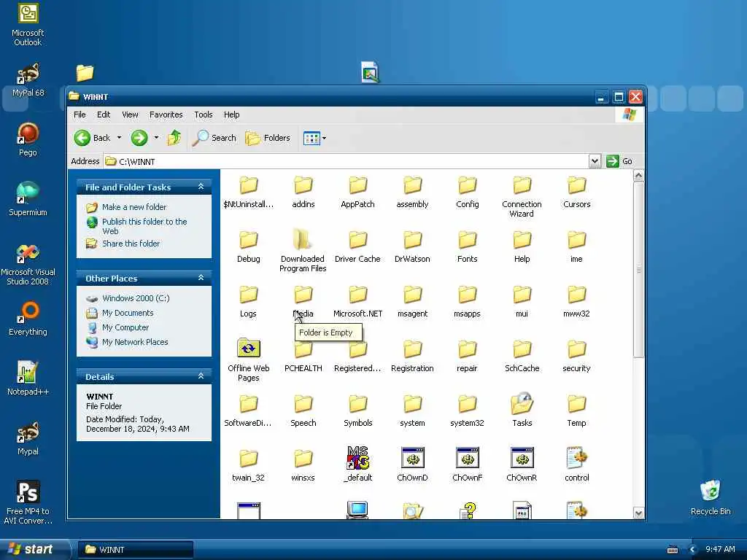Select the assembly folder
Viewport: 747px width, 560px height.
[413, 192]
